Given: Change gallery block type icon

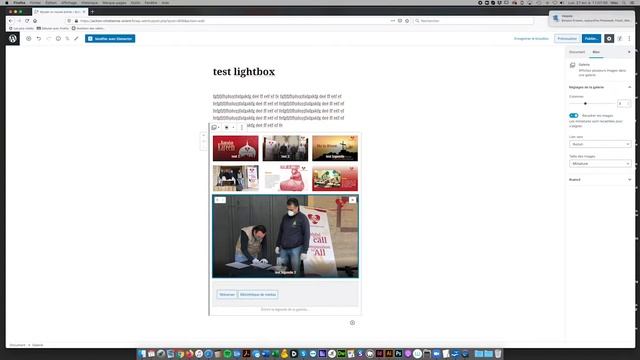Looking at the screenshot, I should pyautogui.click(x=215, y=127).
